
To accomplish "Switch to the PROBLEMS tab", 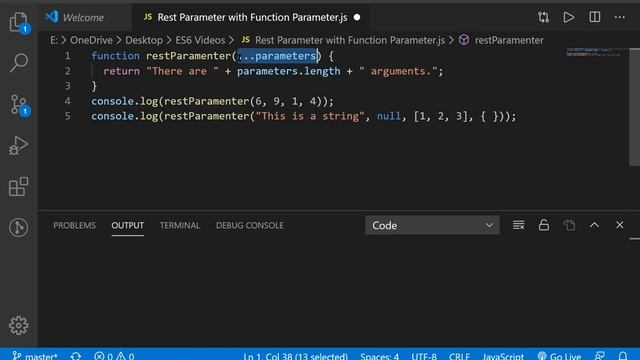I will point(74,225).
